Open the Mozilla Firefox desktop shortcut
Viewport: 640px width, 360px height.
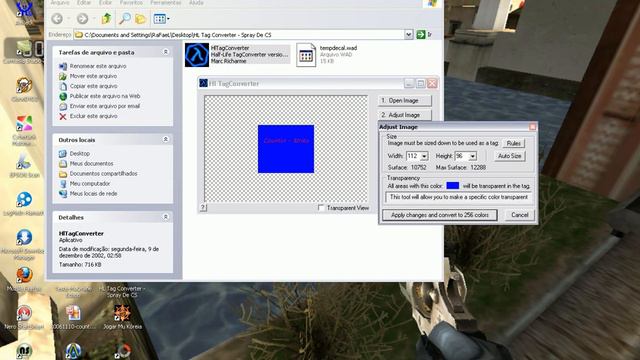pos(24,275)
